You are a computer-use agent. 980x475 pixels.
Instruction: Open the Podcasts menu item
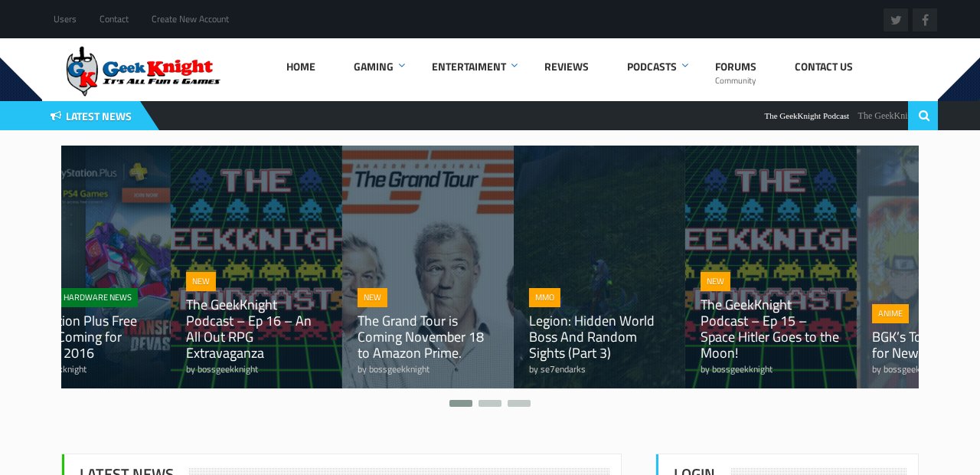[x=652, y=67]
